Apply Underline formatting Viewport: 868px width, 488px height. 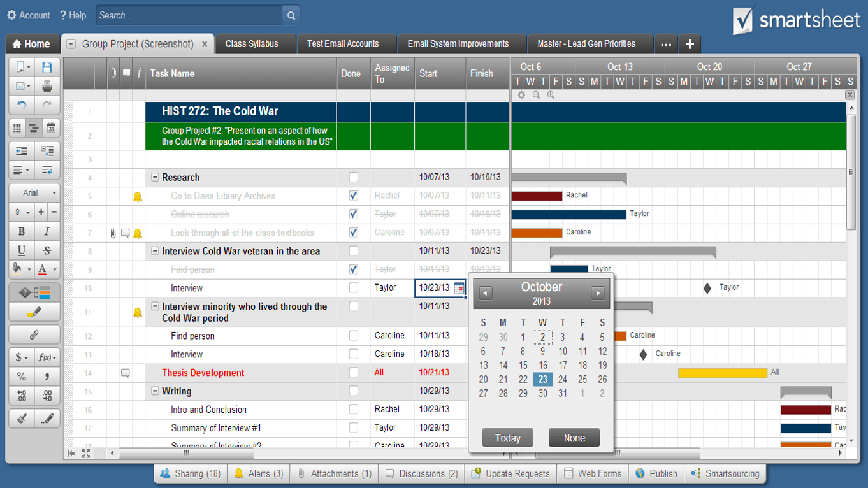pyautogui.click(x=22, y=250)
